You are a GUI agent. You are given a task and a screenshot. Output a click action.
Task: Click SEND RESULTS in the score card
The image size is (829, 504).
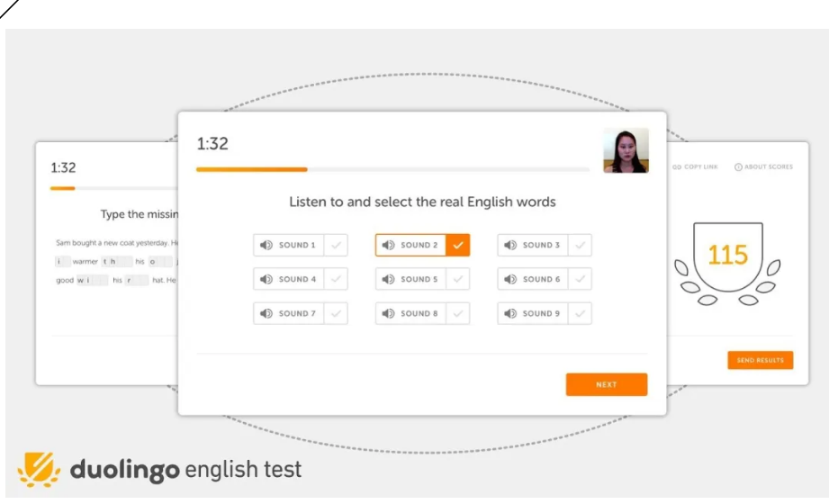[x=761, y=360]
